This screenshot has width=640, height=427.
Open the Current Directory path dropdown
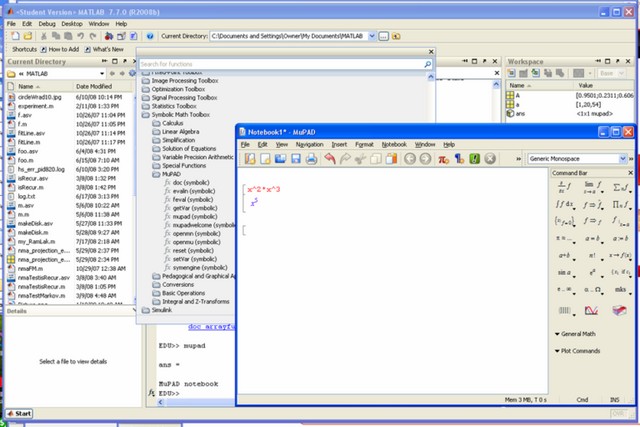click(x=371, y=36)
